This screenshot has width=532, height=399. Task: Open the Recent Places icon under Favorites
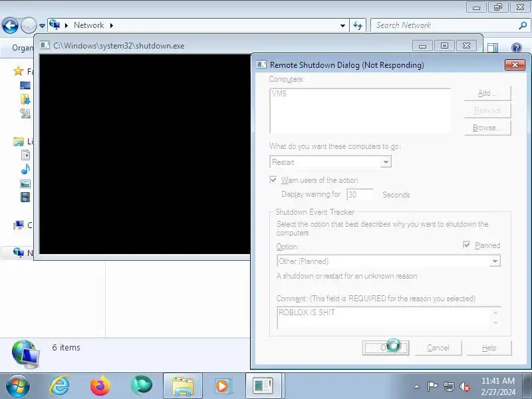(x=25, y=113)
